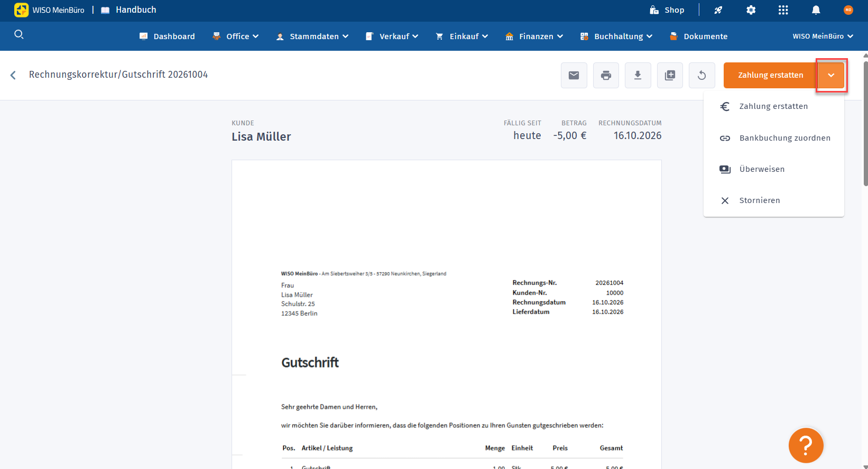
Task: Expand the Buchhaltung menu
Action: pos(616,36)
